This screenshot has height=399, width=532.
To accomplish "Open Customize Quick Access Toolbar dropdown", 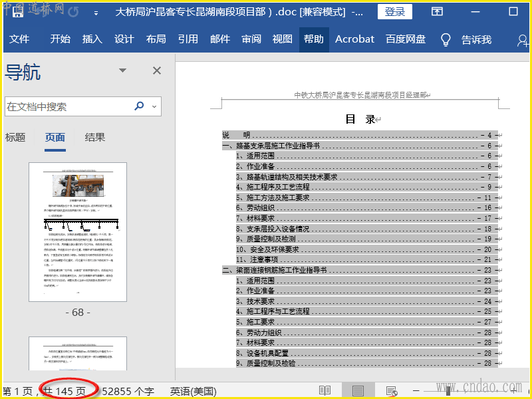I will pos(97,13).
